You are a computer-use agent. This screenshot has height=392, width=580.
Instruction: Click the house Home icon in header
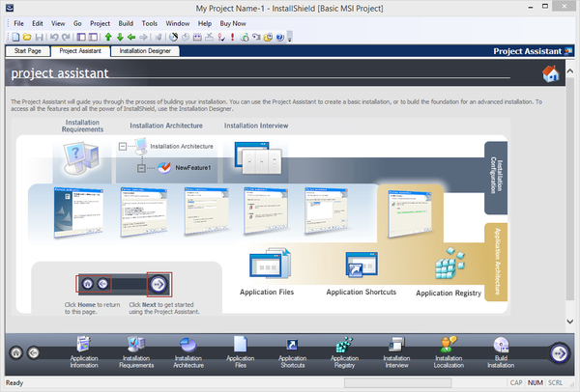(550, 73)
